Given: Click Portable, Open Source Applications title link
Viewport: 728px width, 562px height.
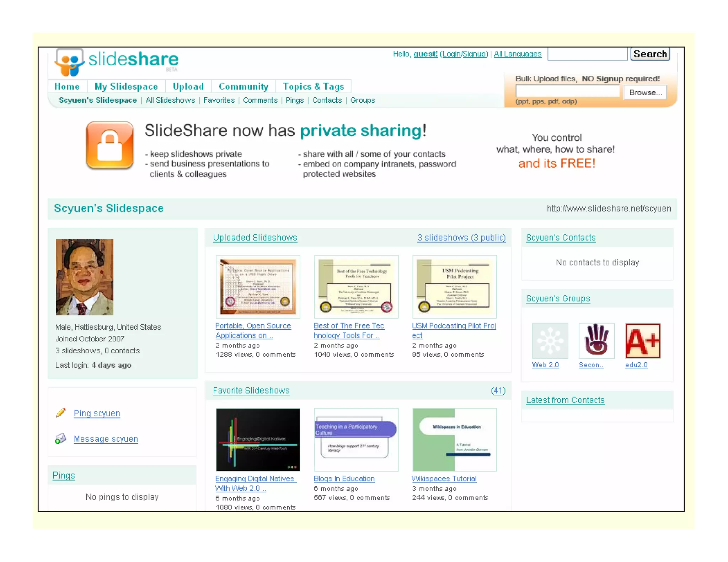Looking at the screenshot, I should pyautogui.click(x=253, y=330).
